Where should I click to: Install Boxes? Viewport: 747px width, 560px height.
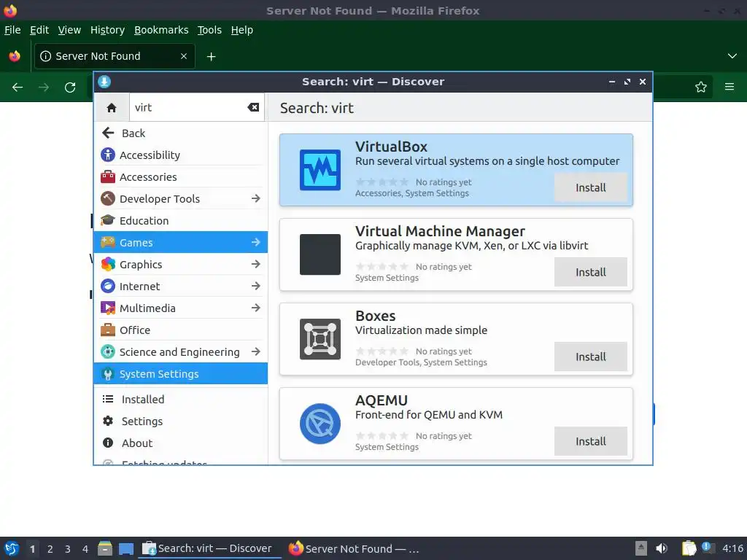[591, 357]
